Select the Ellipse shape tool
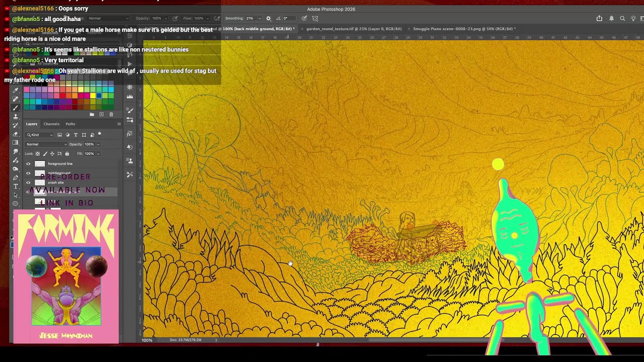This screenshot has height=362, width=644. click(x=16, y=204)
